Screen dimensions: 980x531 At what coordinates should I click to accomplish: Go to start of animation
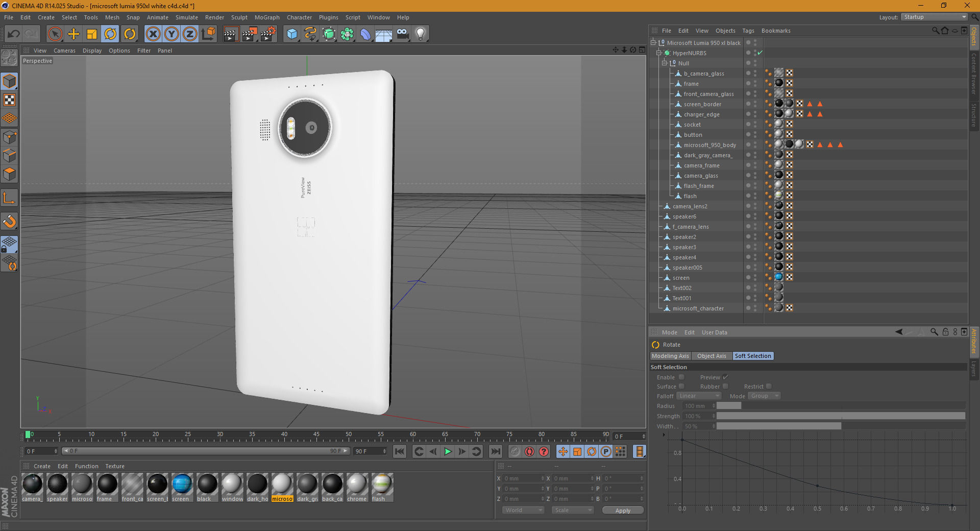(400, 451)
